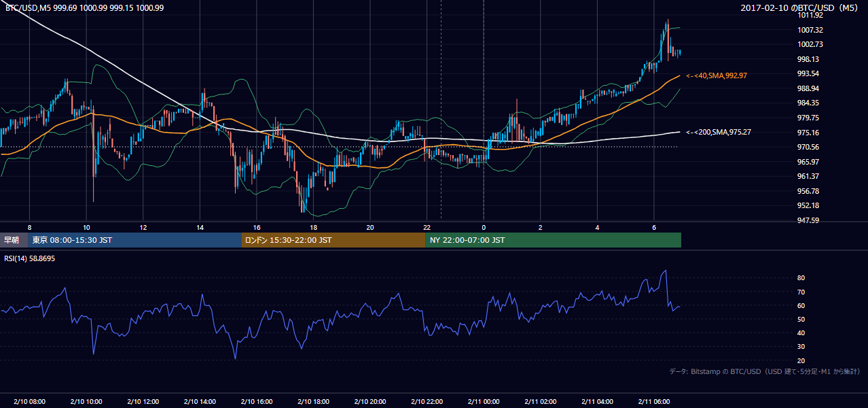This screenshot has width=868, height=408.
Task: Click the RSI axis level 70
Action: 801,292
